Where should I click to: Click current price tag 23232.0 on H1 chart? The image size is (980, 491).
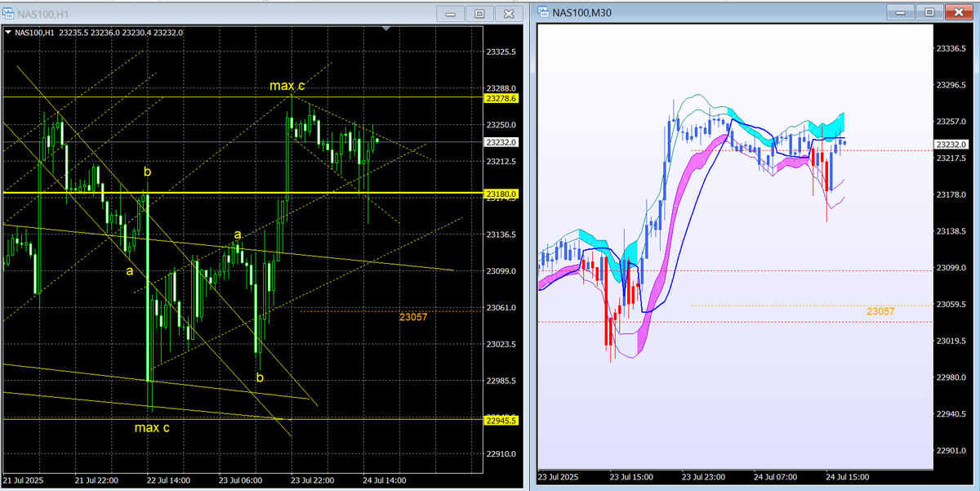(x=501, y=142)
